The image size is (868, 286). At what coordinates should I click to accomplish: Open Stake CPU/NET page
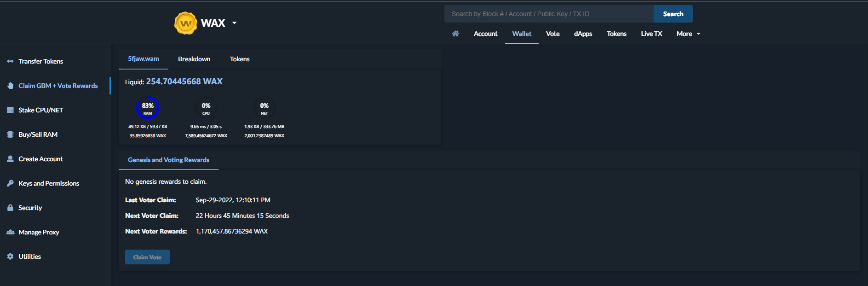pos(40,110)
